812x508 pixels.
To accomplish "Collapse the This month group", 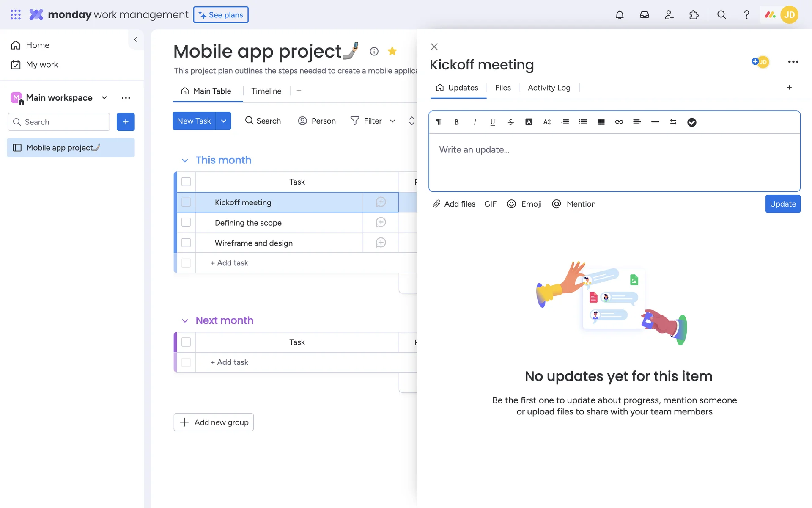I will coord(185,160).
